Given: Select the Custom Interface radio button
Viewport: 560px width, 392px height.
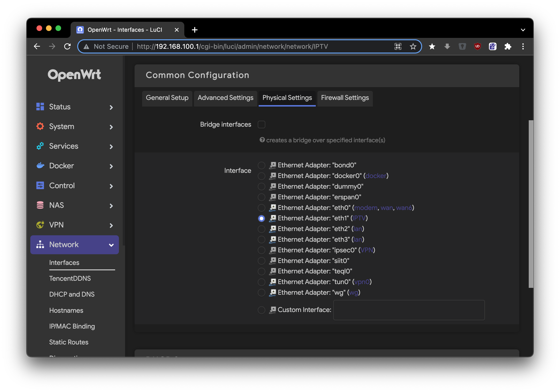Looking at the screenshot, I should (x=262, y=310).
